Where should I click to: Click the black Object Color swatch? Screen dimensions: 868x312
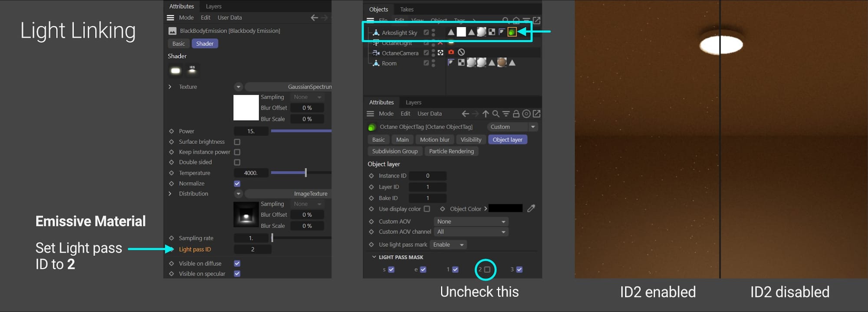click(506, 209)
